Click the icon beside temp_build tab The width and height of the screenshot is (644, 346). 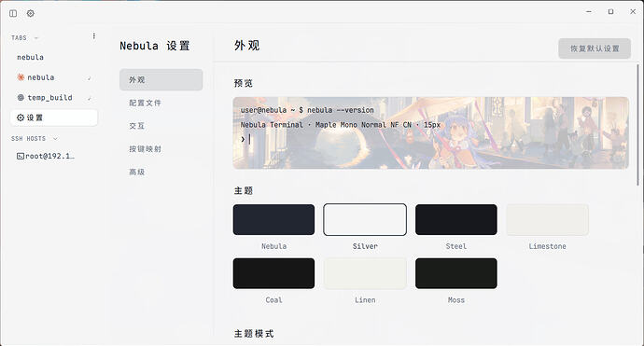21,97
